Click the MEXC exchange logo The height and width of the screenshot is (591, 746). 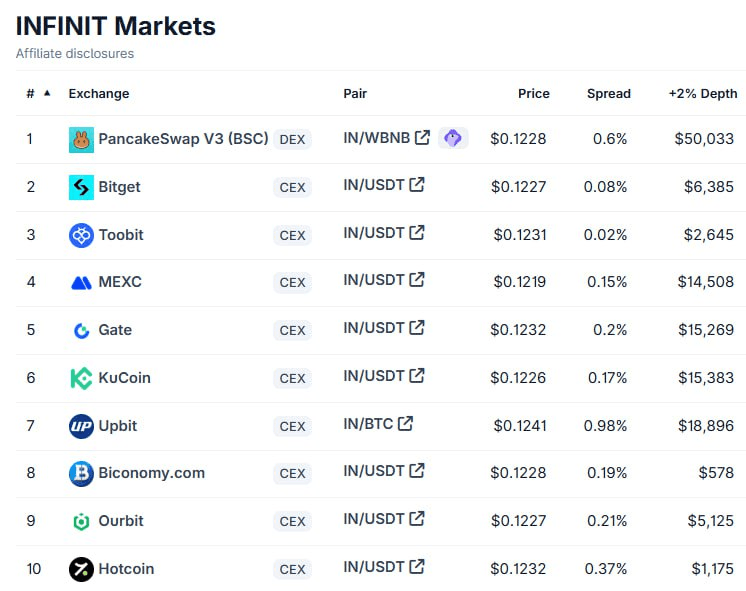pyautogui.click(x=81, y=283)
